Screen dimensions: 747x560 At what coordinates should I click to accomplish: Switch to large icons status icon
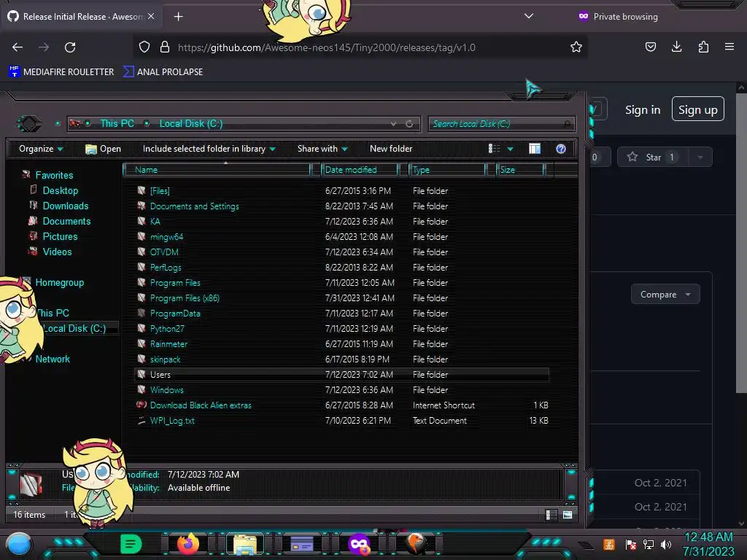(568, 515)
